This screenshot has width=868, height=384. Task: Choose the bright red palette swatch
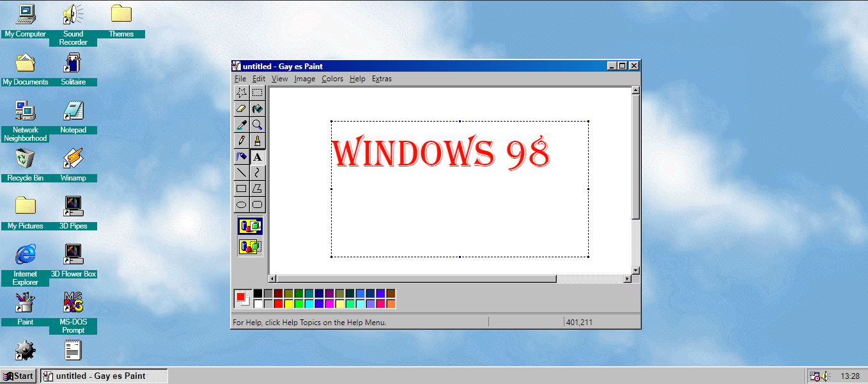tap(278, 304)
